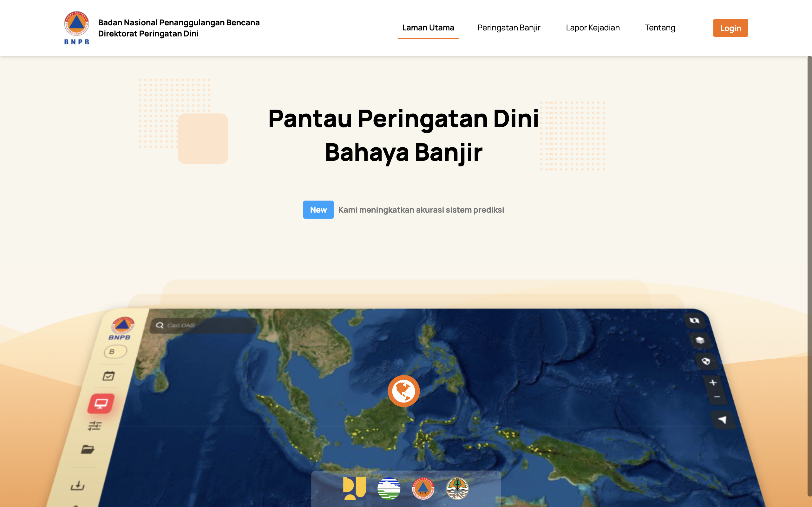Switch to the Peringatan Banjir tab
This screenshot has width=812, height=507.
pyautogui.click(x=509, y=28)
